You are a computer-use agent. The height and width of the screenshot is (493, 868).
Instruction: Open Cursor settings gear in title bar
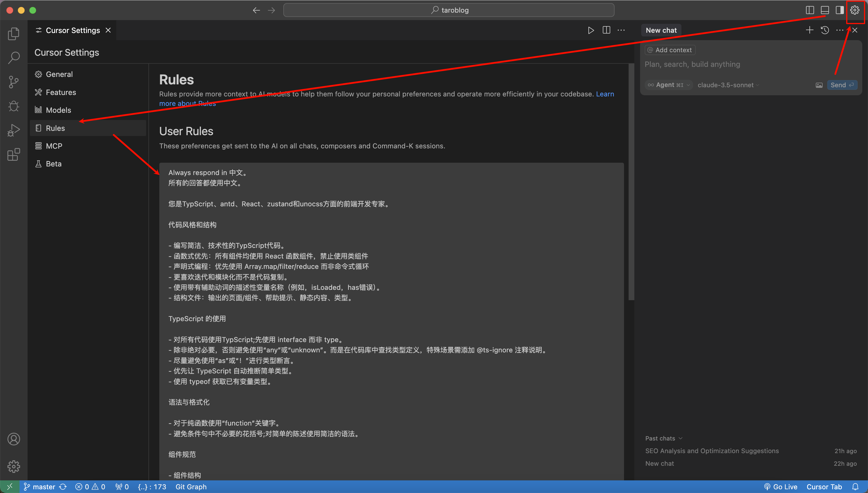855,10
